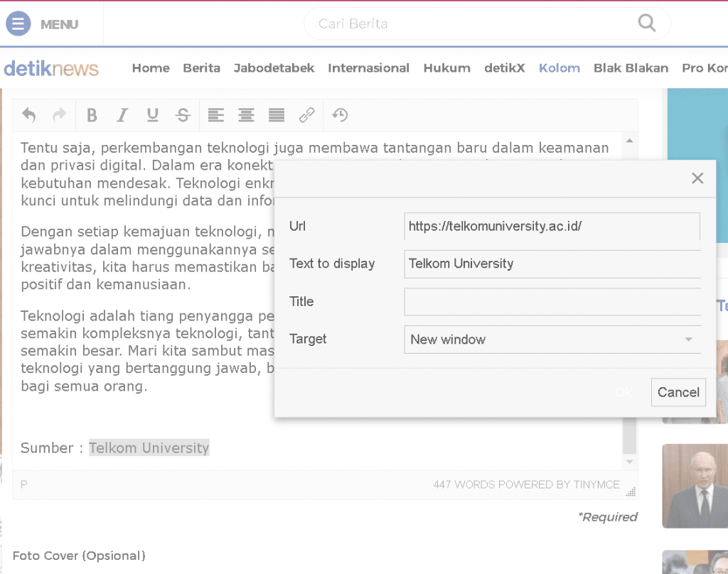The height and width of the screenshot is (574, 728).
Task: Open the Insert Link tool
Action: point(307,115)
